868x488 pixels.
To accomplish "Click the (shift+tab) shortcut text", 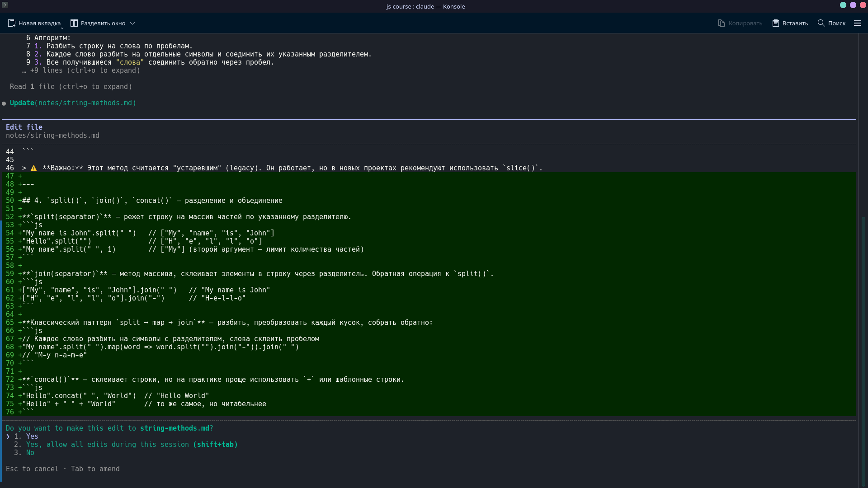I will [x=216, y=445].
